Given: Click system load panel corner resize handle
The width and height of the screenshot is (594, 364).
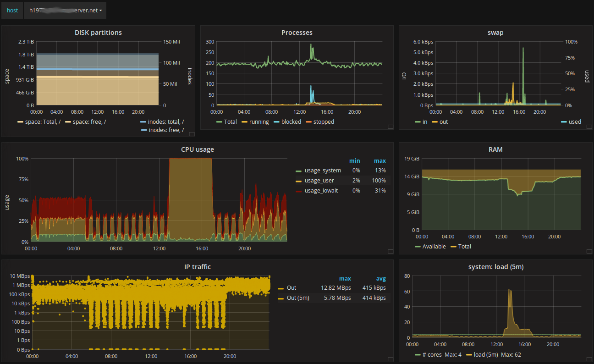Looking at the screenshot, I should 589,359.
